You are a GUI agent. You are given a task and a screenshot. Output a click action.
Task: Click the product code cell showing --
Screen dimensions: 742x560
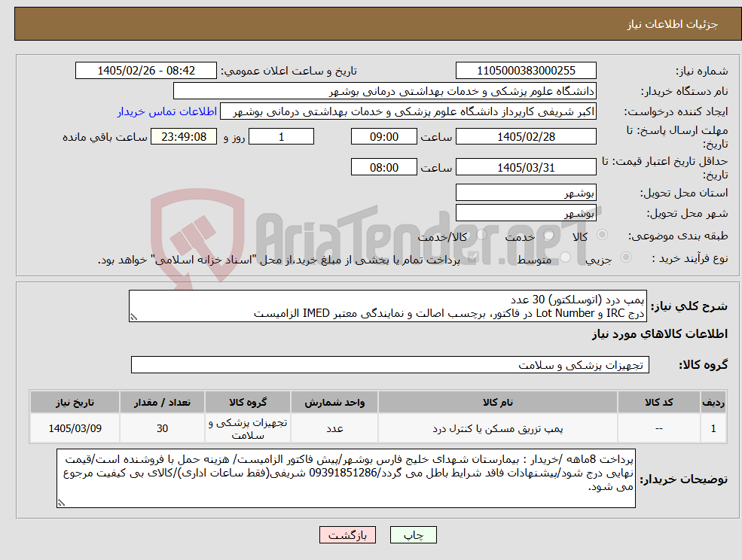(x=658, y=428)
